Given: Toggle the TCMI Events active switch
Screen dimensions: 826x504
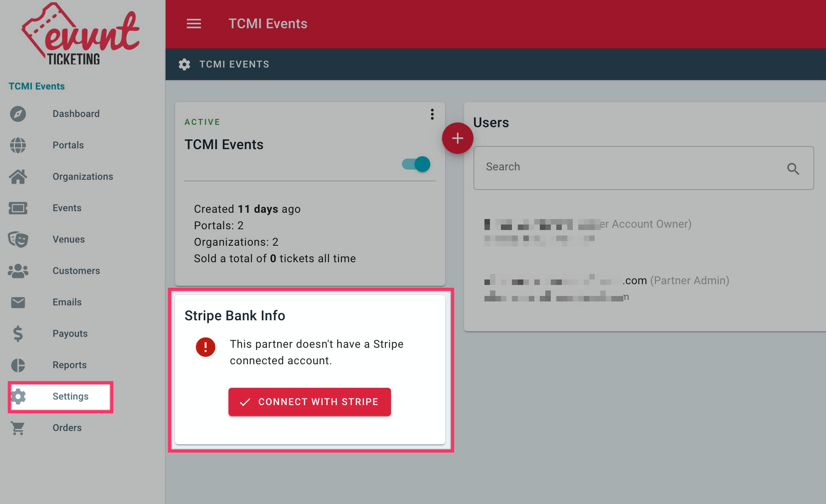Looking at the screenshot, I should [x=417, y=164].
